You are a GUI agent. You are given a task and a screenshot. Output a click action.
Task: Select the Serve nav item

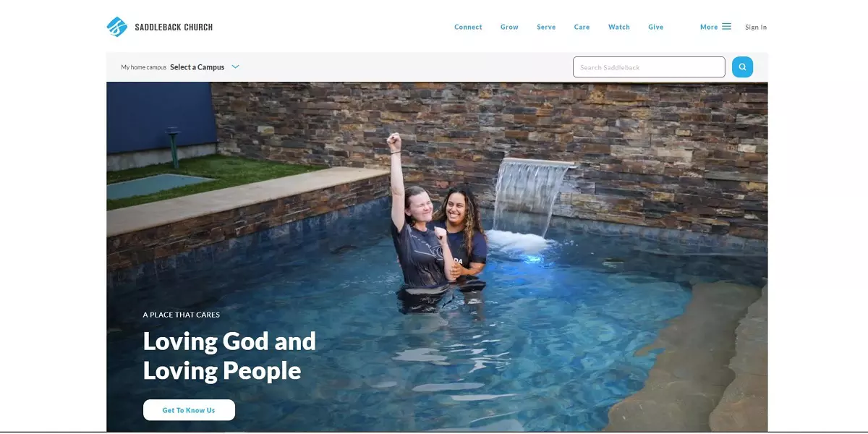click(x=546, y=27)
